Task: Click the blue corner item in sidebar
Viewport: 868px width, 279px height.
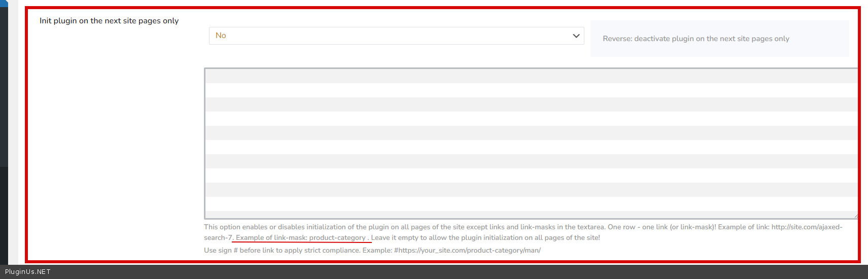Action: (4, 3)
